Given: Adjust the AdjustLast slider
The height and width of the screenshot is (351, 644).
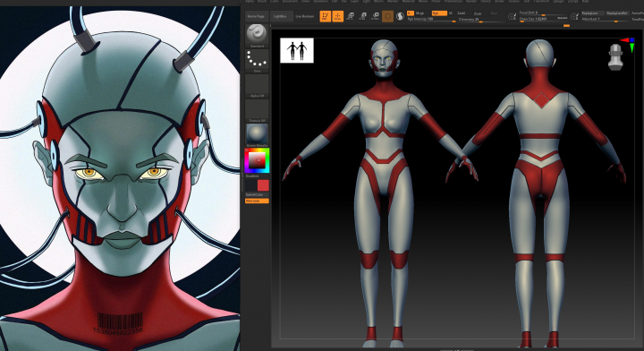Looking at the screenshot, I should [x=605, y=19].
